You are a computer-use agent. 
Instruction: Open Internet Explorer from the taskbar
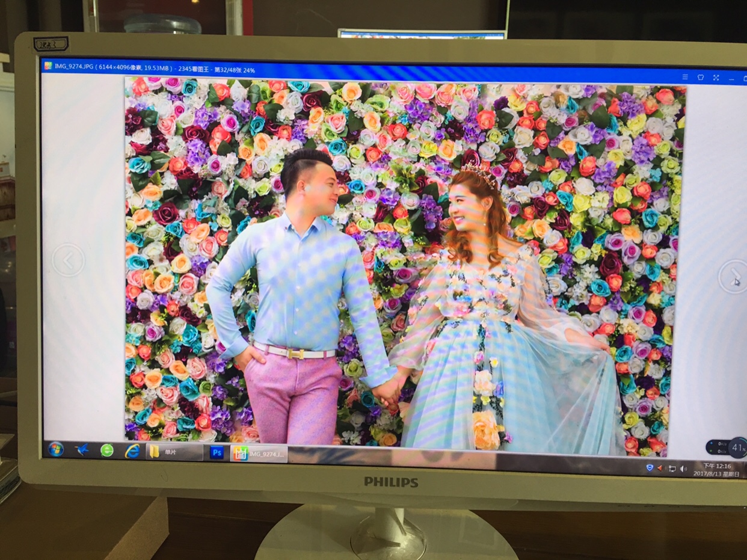click(x=132, y=451)
